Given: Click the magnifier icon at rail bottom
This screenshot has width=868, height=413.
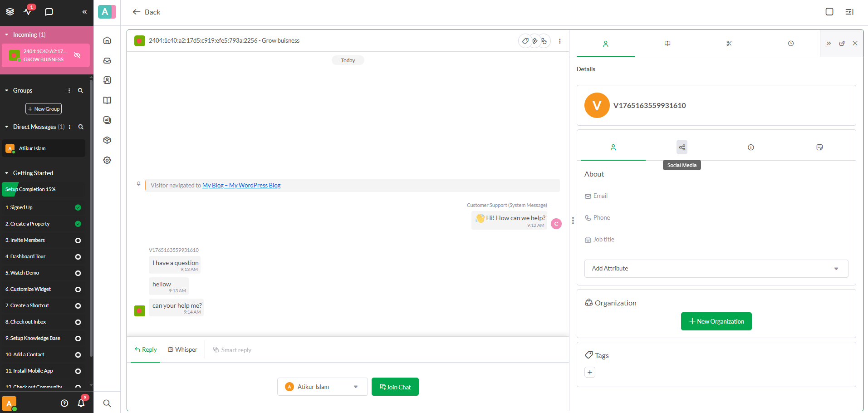Looking at the screenshot, I should [107, 403].
